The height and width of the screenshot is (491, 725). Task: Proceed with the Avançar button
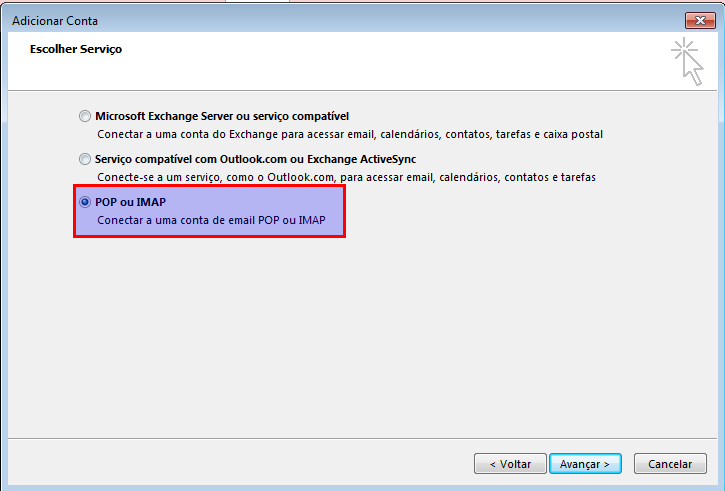pyautogui.click(x=585, y=464)
